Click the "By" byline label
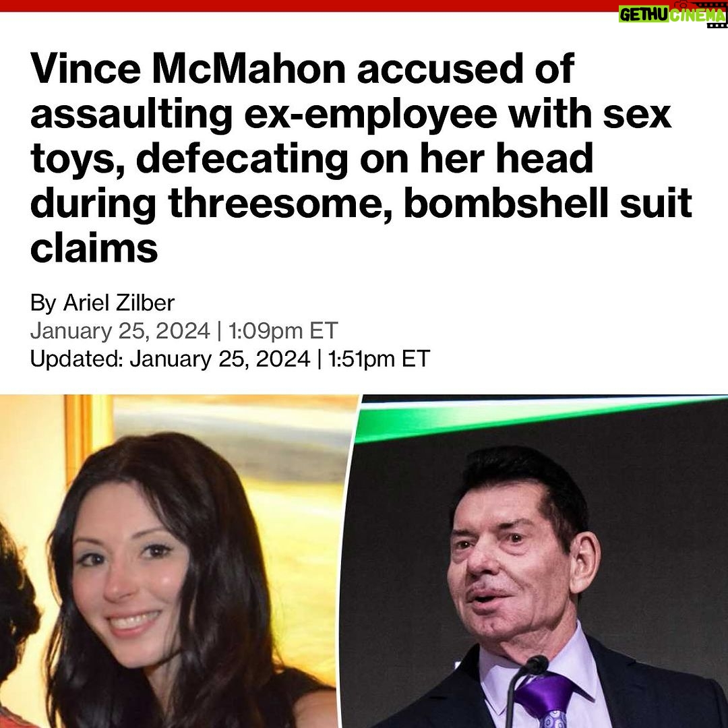Screen dimensions: 728x728 coord(43,303)
